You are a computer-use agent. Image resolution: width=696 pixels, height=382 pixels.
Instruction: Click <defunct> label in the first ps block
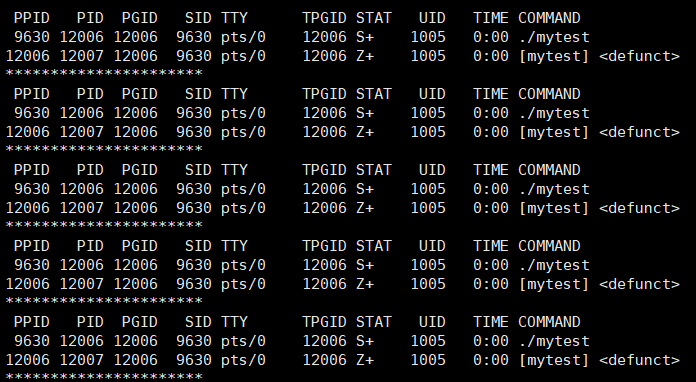639,56
